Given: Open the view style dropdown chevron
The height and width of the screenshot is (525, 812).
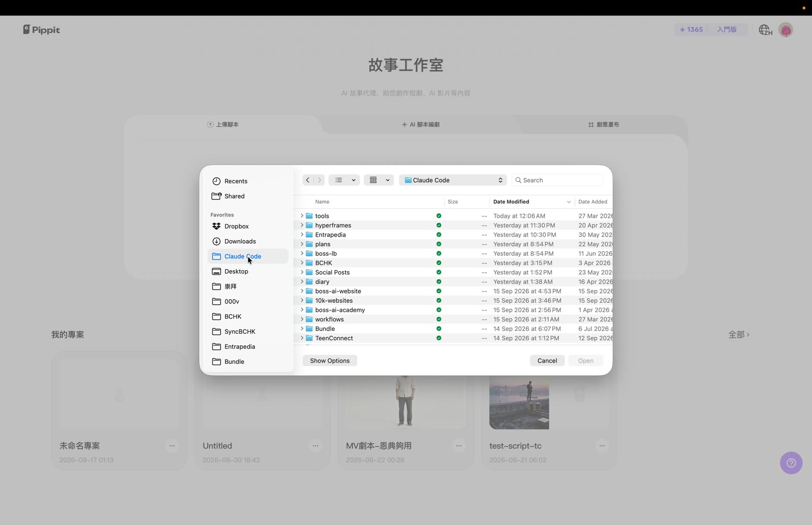Looking at the screenshot, I should point(354,180).
